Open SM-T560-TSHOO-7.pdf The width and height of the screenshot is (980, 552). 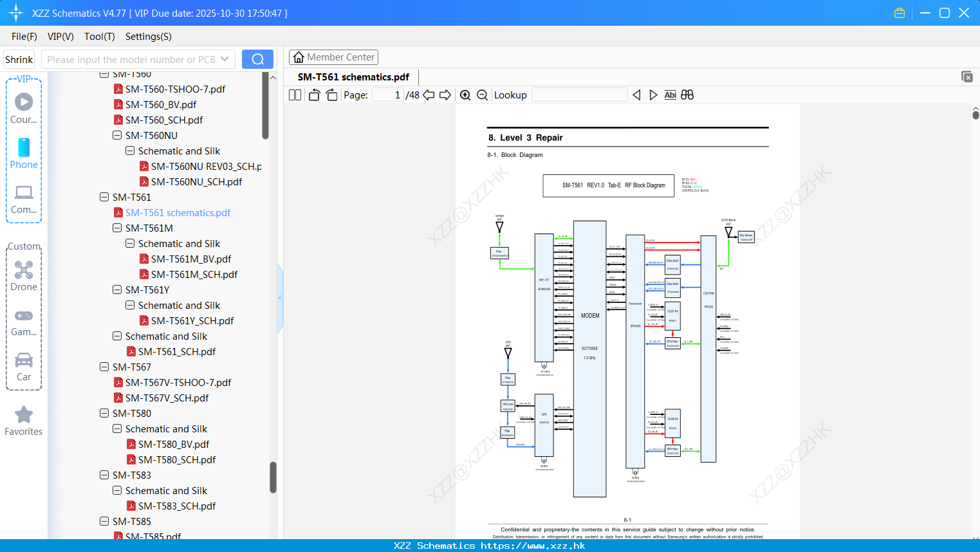click(x=175, y=89)
